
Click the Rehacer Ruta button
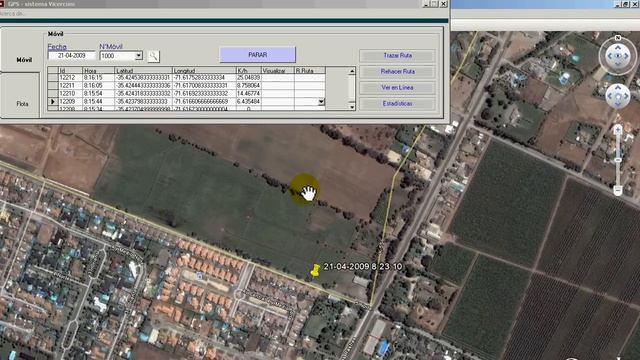(398, 71)
